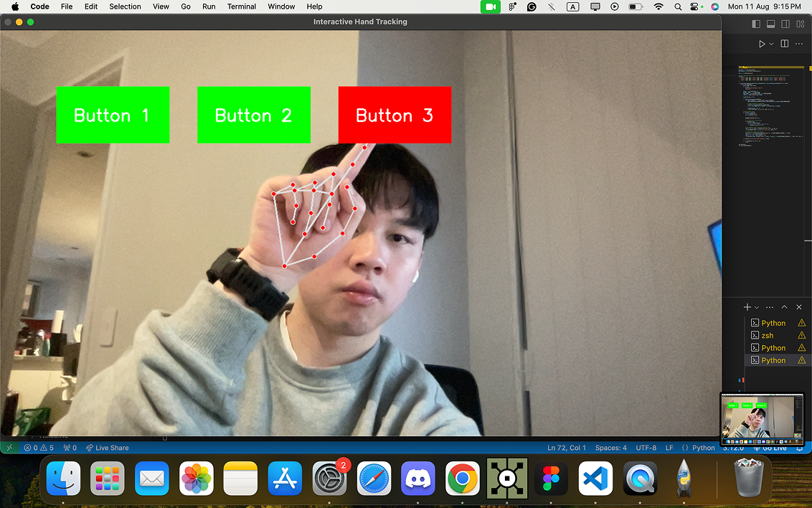
Task: Open screen mirroring display icon in menu bar
Action: 595,6
